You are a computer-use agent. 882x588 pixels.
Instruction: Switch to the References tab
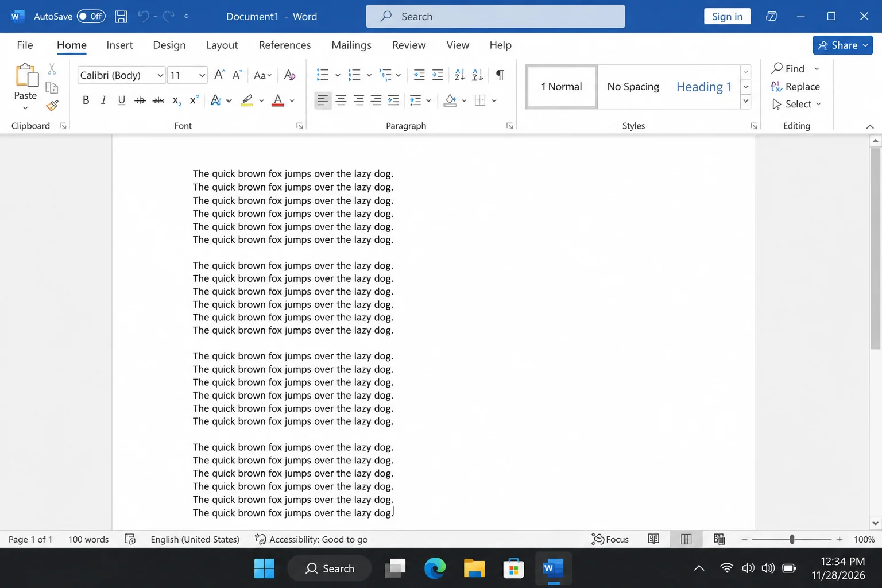pyautogui.click(x=285, y=45)
